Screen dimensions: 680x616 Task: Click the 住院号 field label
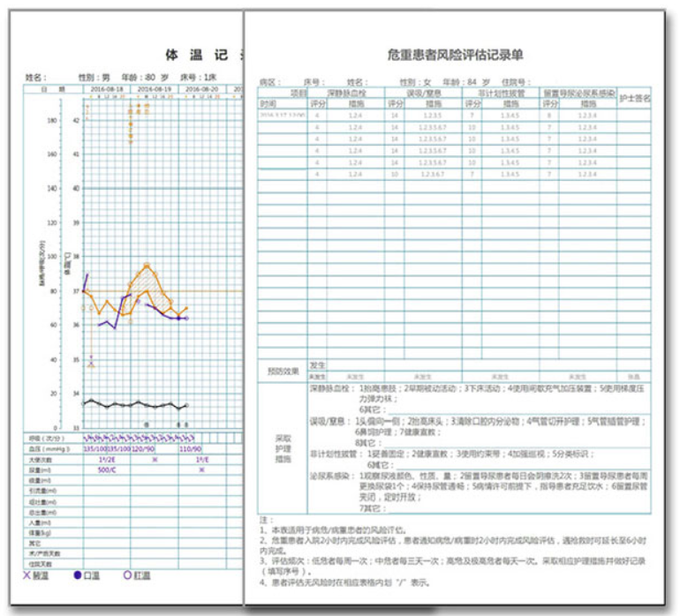pyautogui.click(x=516, y=82)
